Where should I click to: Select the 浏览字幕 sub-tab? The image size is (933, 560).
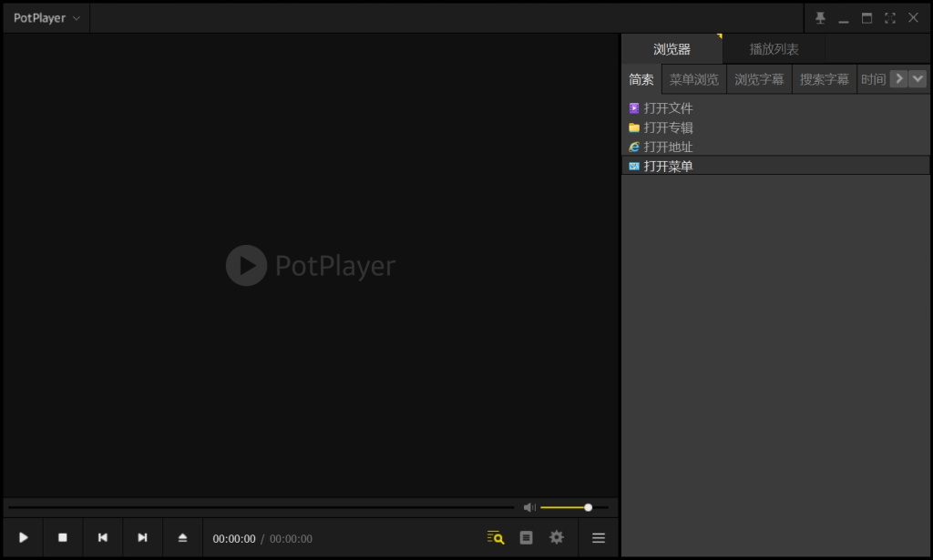pos(759,79)
